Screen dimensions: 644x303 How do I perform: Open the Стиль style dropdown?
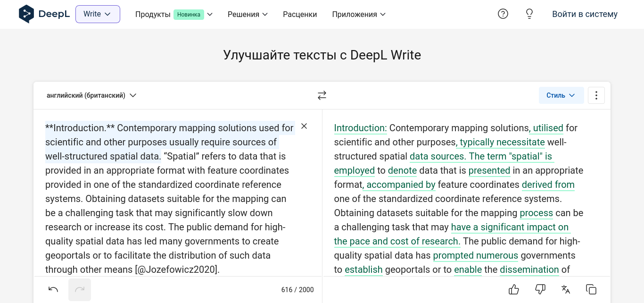561,95
